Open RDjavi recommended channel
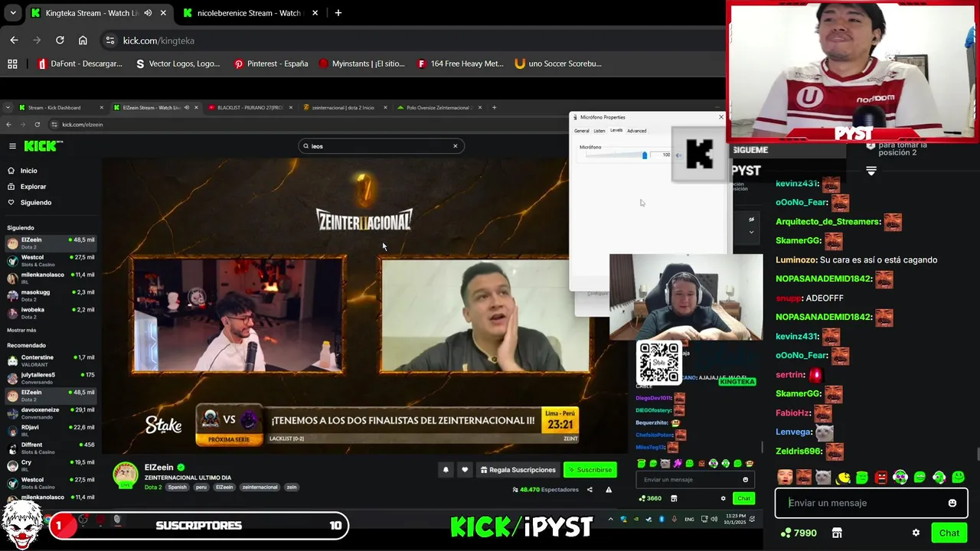 tap(51, 431)
